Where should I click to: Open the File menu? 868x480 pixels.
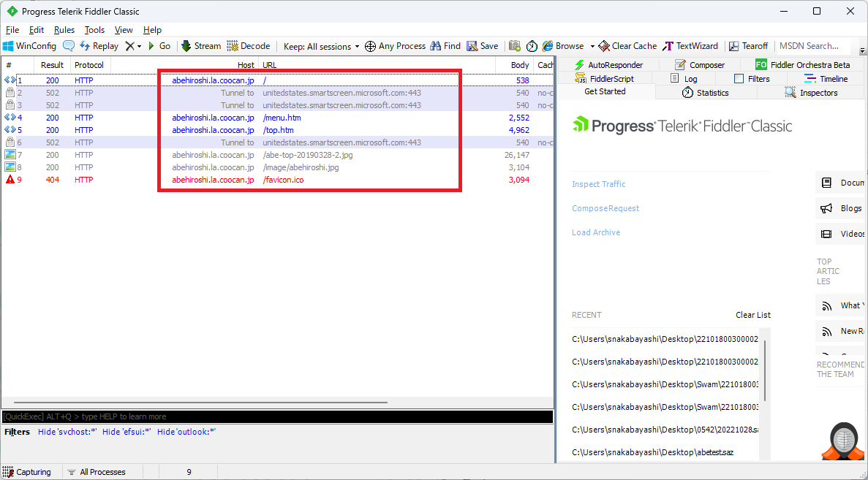12,30
